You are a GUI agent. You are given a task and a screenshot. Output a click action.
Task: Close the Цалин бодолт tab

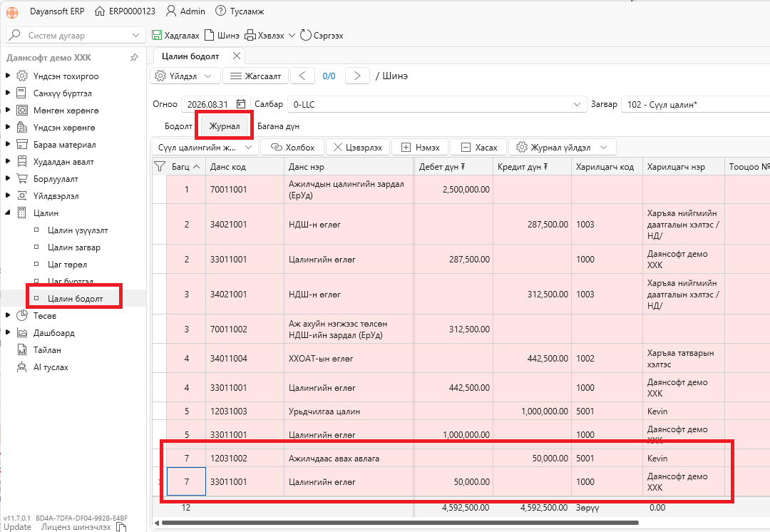237,56
